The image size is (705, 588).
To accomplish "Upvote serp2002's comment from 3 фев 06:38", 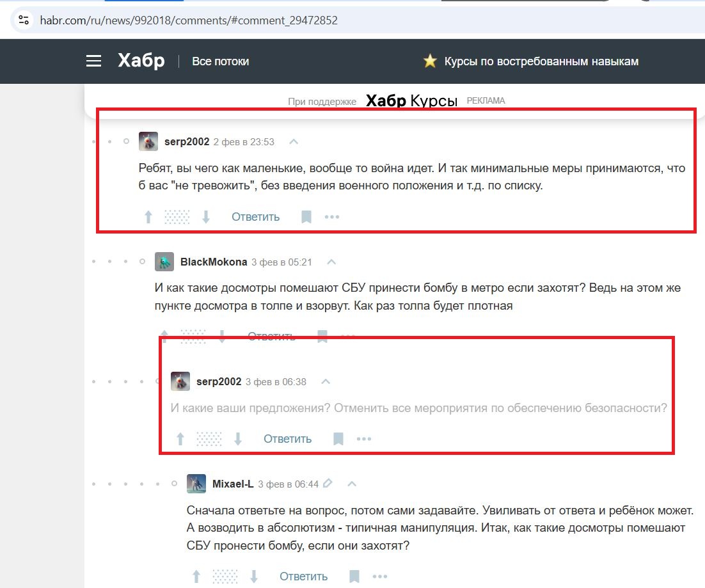I will [180, 439].
